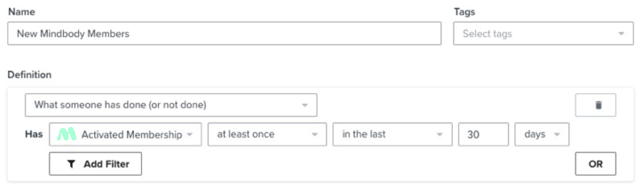Click the Definition section label
The width and height of the screenshot is (644, 189).
click(x=30, y=75)
